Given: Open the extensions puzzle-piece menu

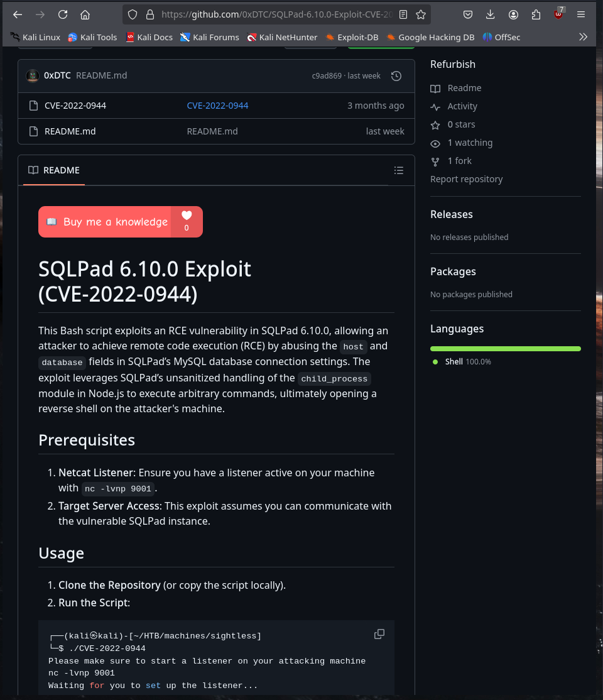Looking at the screenshot, I should coord(536,14).
